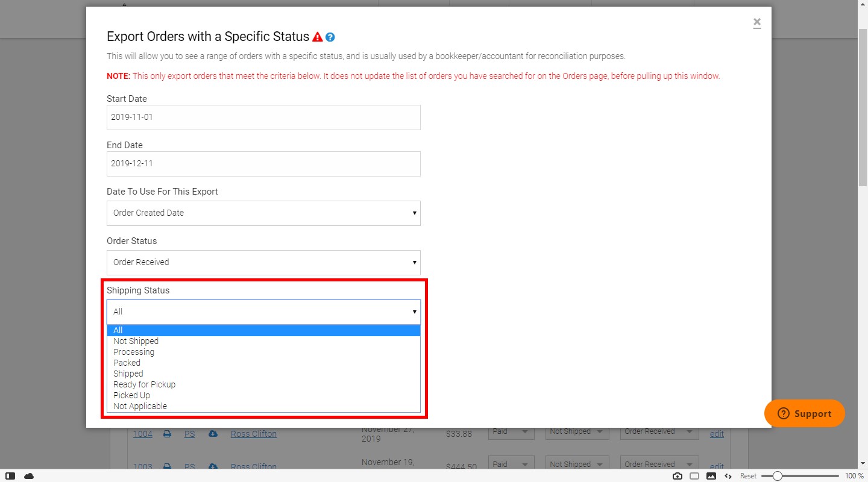Click the image toggle icon in status bar
Screen dimensions: 868x482
pos(711,476)
